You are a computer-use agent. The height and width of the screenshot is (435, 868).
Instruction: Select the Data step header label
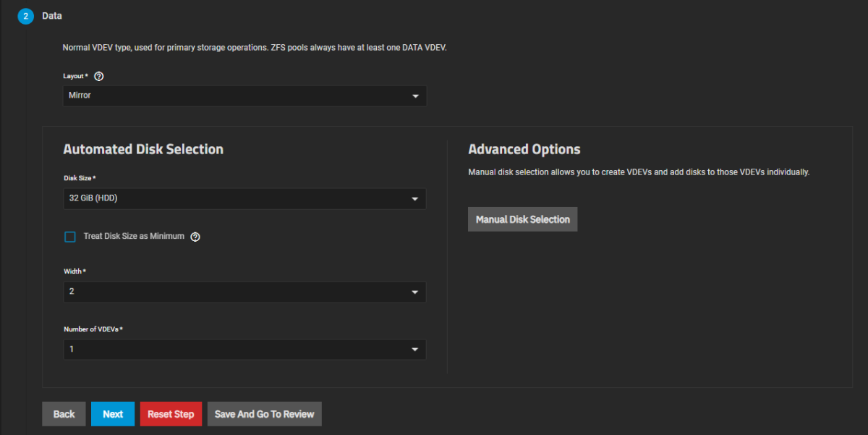(52, 15)
